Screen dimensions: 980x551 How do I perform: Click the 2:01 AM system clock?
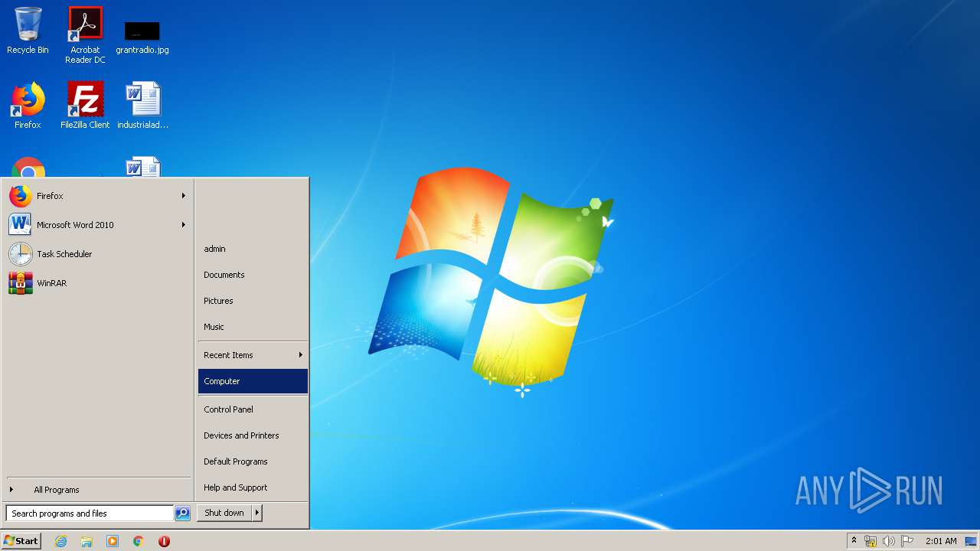(x=941, y=541)
